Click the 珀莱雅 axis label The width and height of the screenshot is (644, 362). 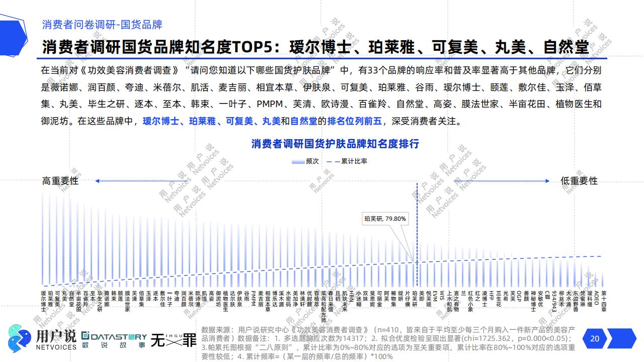(50, 299)
